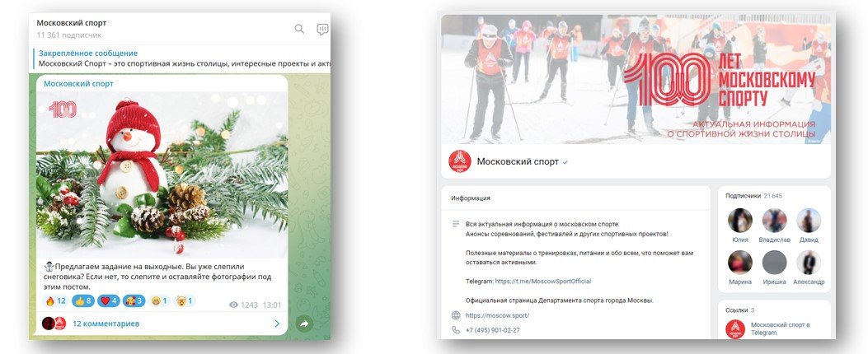
Task: Click the Московский спорт VK community avatar
Action: 459,161
